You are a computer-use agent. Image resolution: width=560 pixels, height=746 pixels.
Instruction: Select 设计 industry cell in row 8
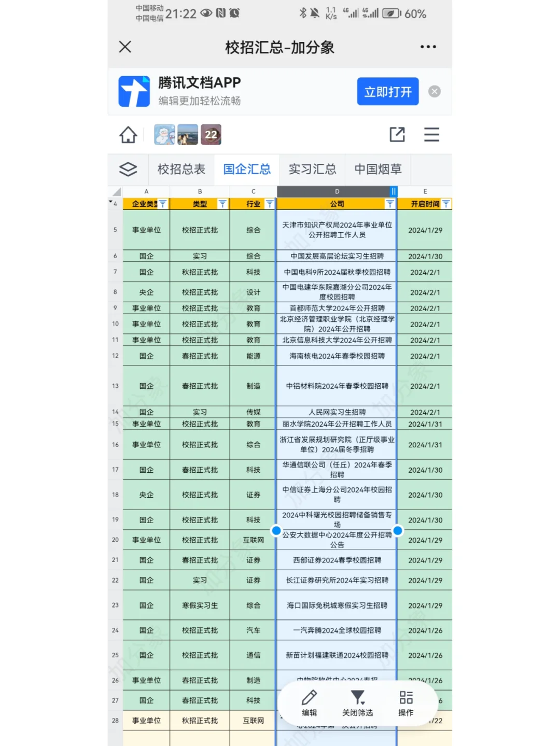pyautogui.click(x=253, y=292)
